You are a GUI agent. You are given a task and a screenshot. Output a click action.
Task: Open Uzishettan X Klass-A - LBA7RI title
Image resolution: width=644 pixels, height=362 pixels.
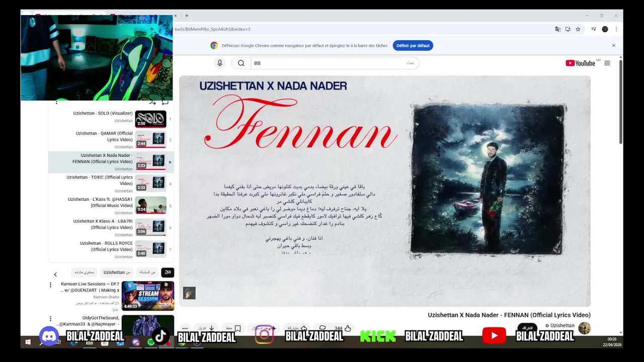(x=103, y=224)
